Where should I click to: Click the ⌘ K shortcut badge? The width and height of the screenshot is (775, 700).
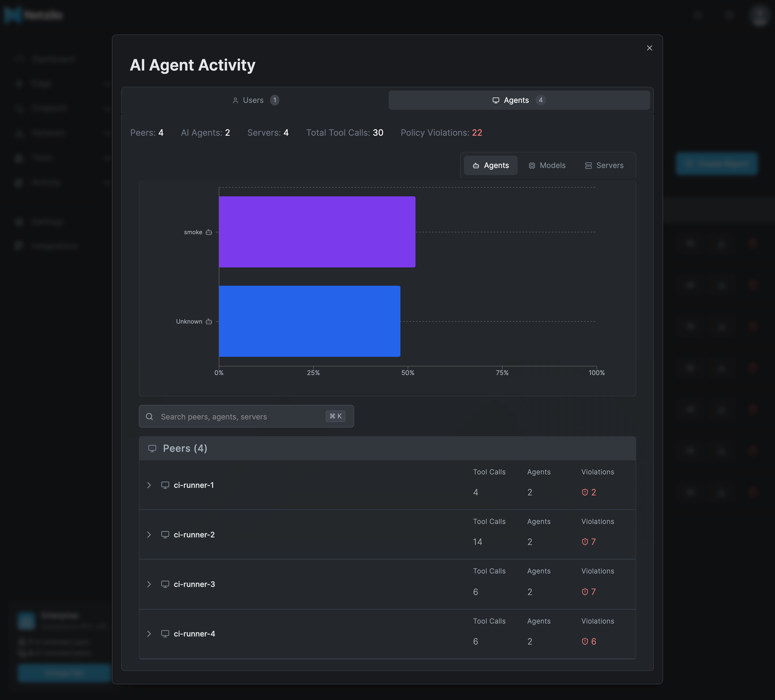[335, 416]
